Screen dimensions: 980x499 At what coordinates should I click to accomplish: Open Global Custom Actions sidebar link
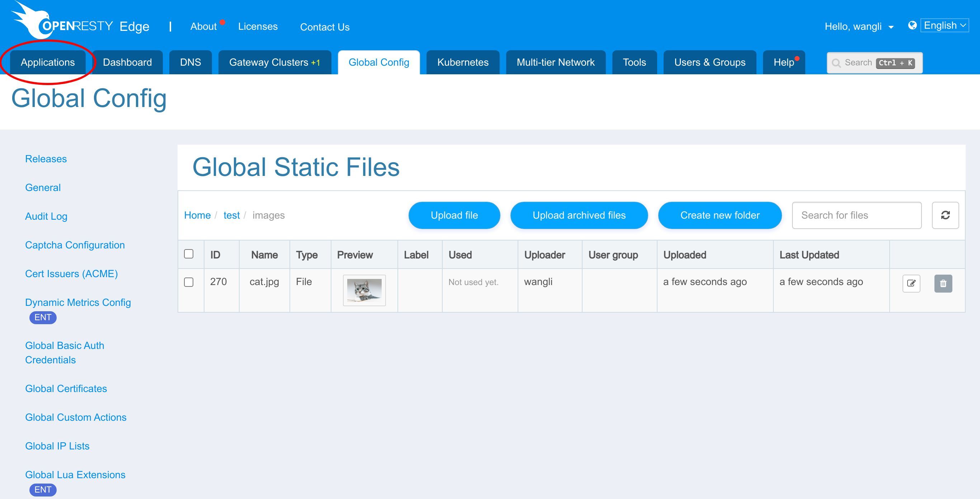pyautogui.click(x=76, y=417)
